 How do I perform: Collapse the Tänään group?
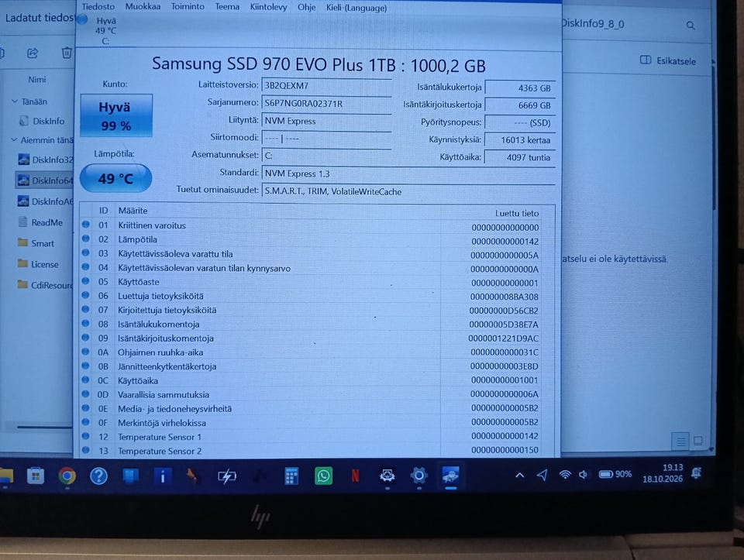point(14,101)
